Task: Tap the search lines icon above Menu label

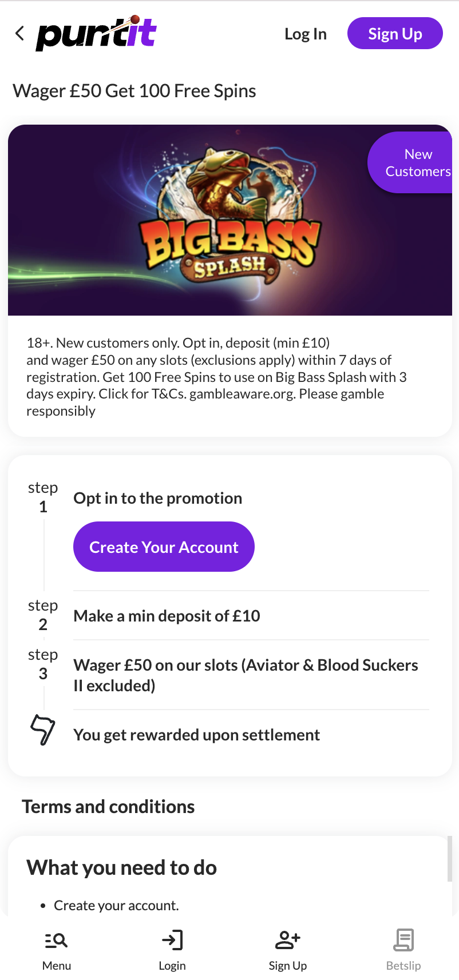Action: coord(56,939)
